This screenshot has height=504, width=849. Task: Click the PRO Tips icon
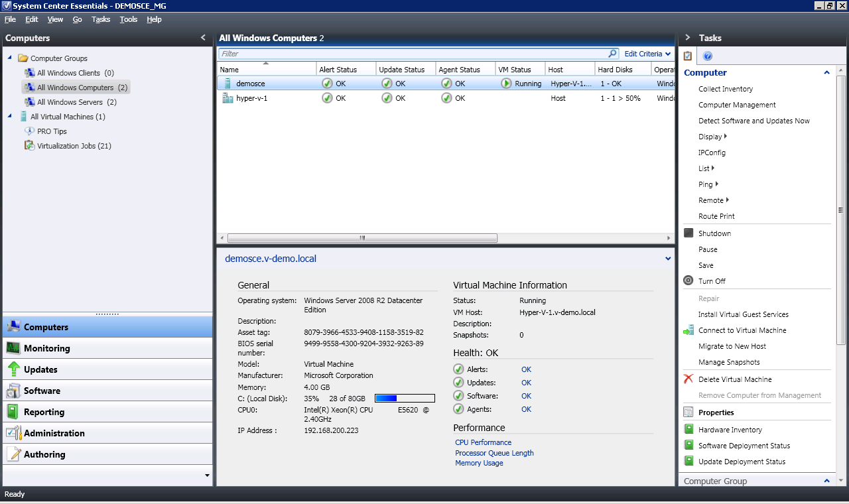coord(30,131)
